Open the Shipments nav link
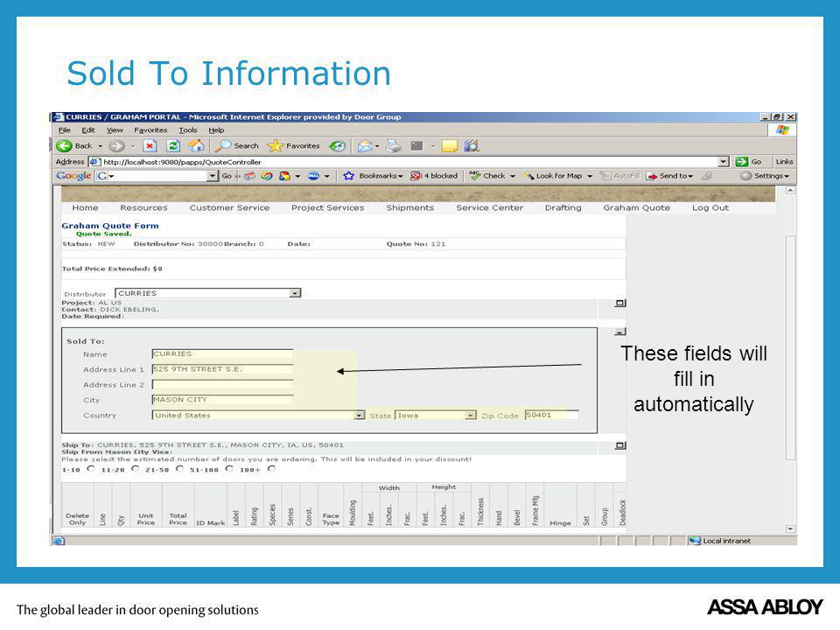The height and width of the screenshot is (630, 840). [x=409, y=207]
